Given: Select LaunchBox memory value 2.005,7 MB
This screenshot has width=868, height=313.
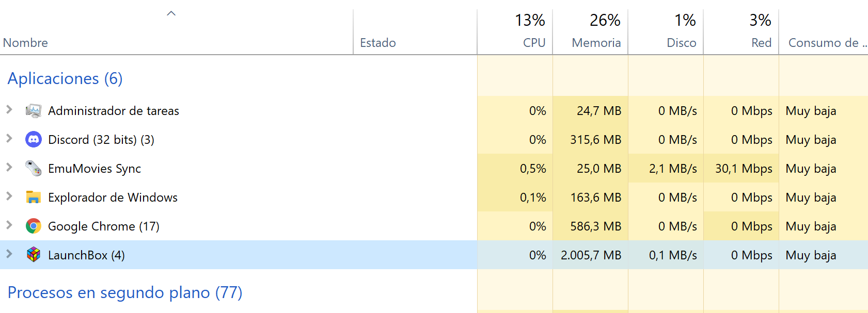Looking at the screenshot, I should (591, 255).
